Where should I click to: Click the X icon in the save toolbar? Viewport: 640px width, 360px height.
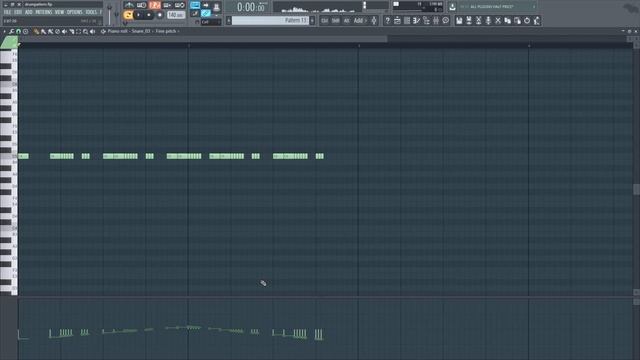point(498,20)
